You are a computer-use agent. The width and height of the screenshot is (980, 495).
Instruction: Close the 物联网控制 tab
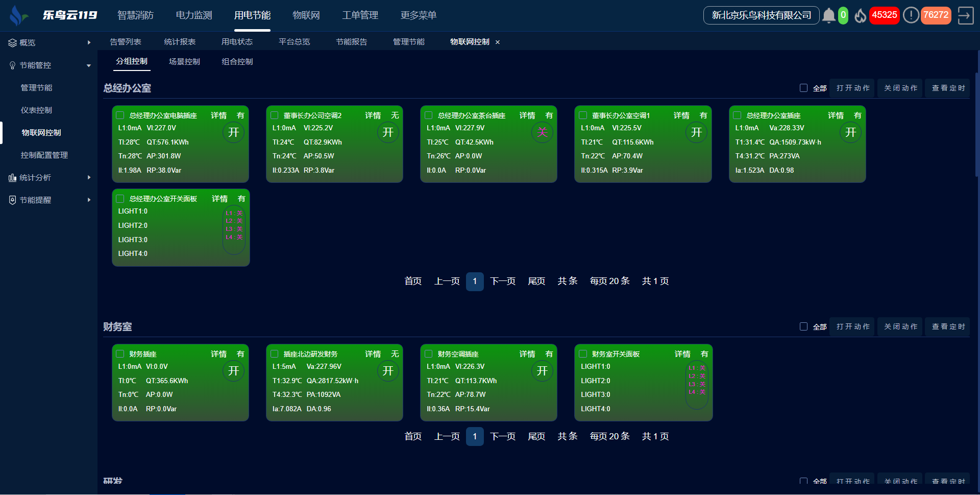click(x=498, y=42)
